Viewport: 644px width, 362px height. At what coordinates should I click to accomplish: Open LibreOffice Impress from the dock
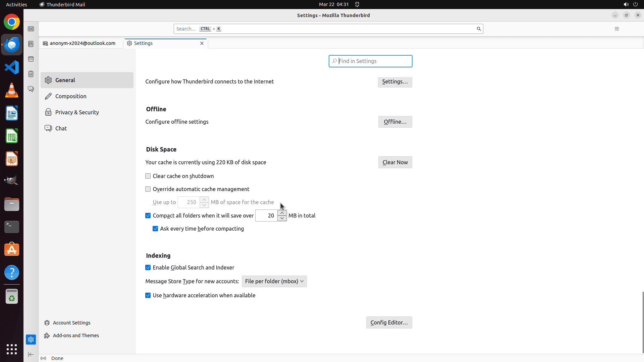(x=12, y=159)
